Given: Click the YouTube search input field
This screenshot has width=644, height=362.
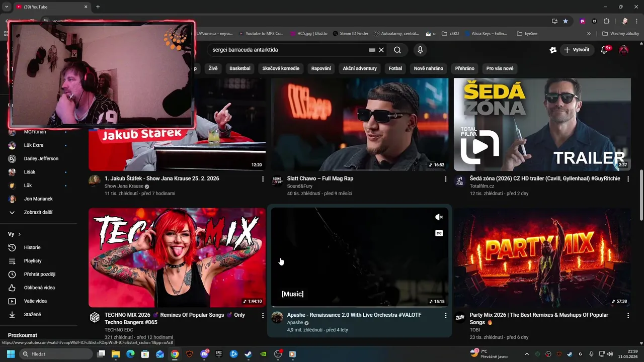Looking at the screenshot, I should (289, 50).
